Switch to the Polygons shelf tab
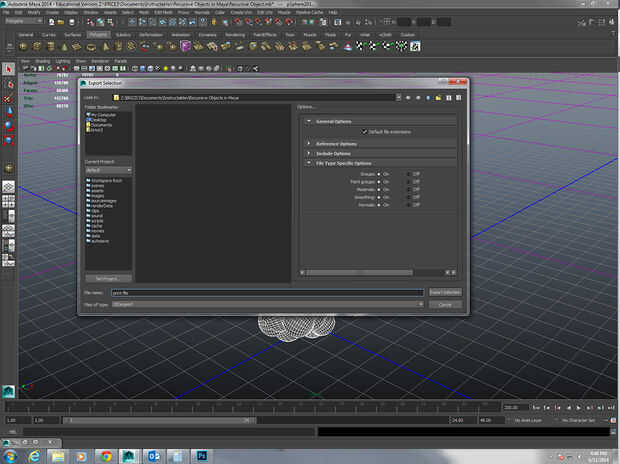 tap(98, 33)
